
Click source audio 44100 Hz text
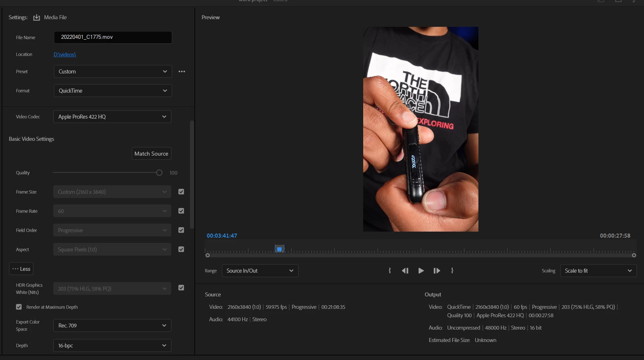[238, 319]
